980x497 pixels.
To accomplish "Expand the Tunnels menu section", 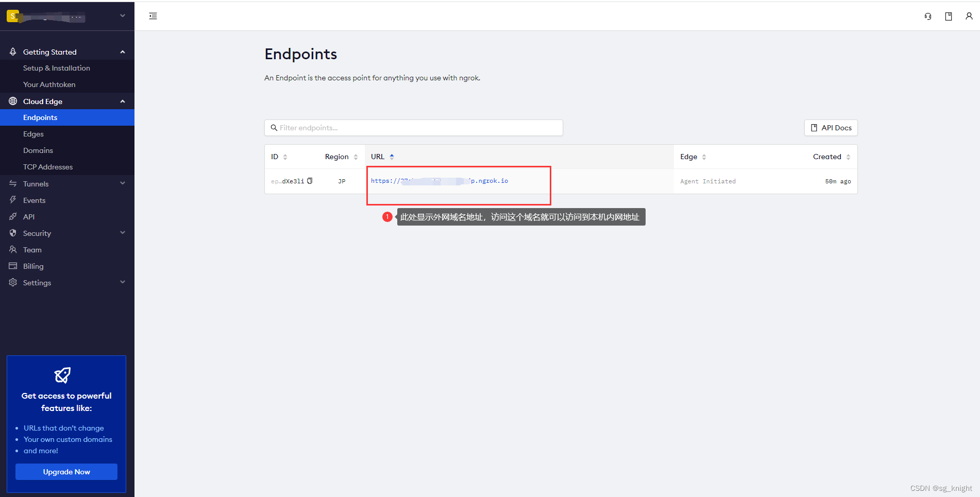I will [123, 183].
